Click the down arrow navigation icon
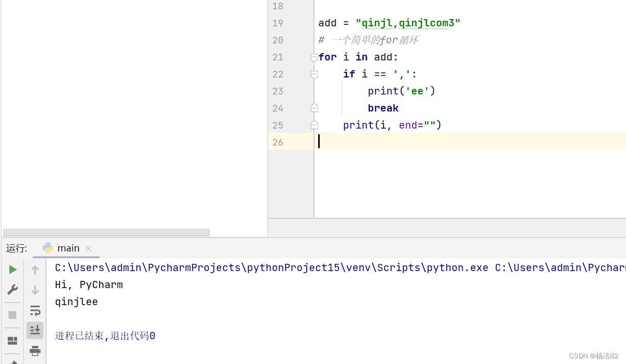 pyautogui.click(x=35, y=290)
